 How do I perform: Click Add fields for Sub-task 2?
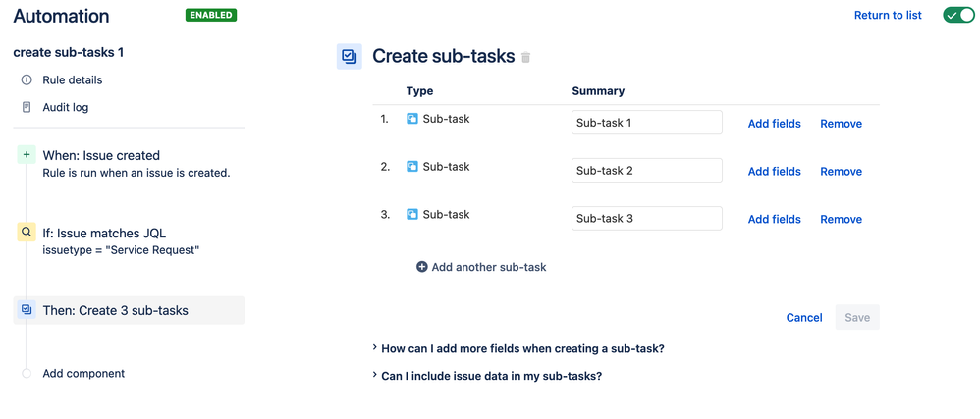coord(774,172)
